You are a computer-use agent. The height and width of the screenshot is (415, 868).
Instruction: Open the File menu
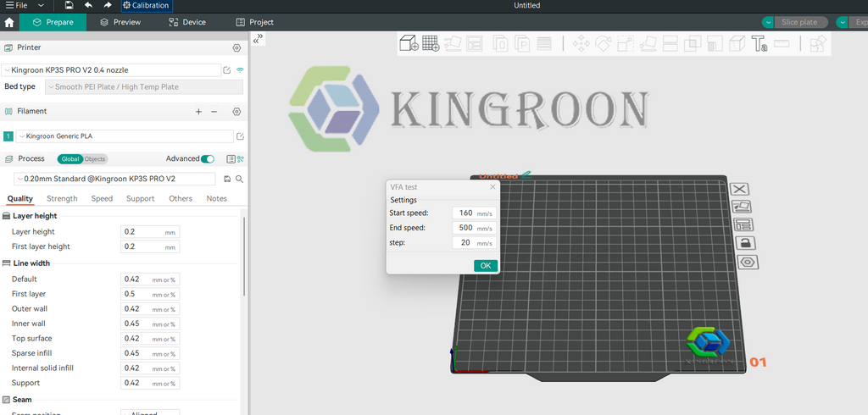[17, 6]
